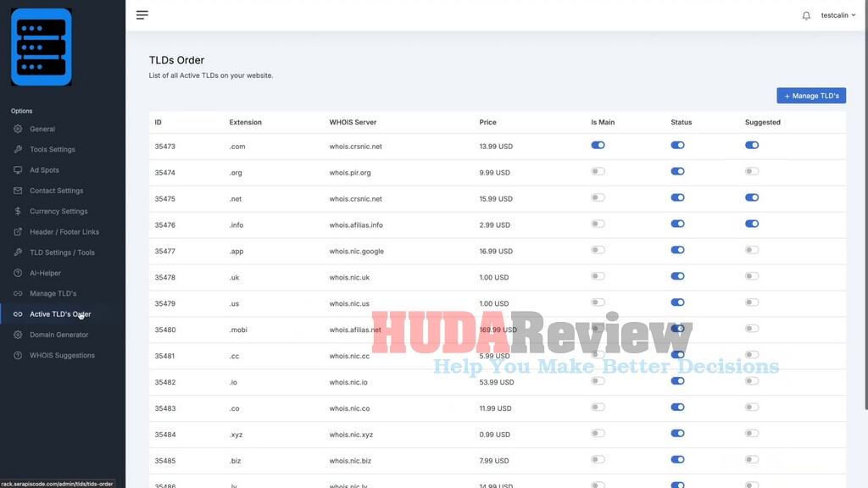Click the AI-Helper question mark icon
Viewport: 868px width, 488px height.
[x=18, y=273]
